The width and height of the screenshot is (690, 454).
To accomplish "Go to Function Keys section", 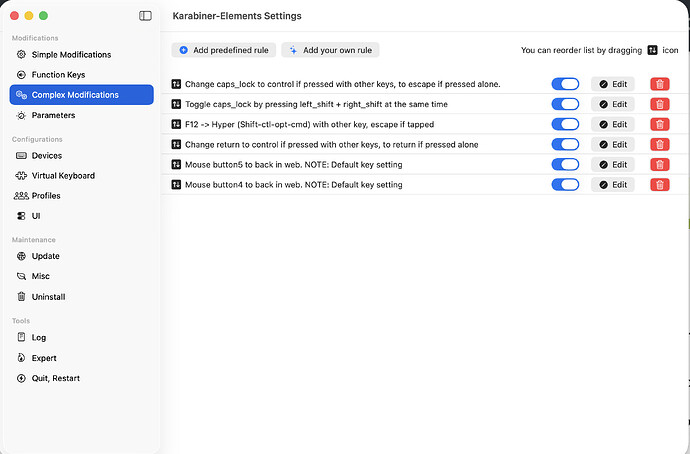I will (59, 75).
